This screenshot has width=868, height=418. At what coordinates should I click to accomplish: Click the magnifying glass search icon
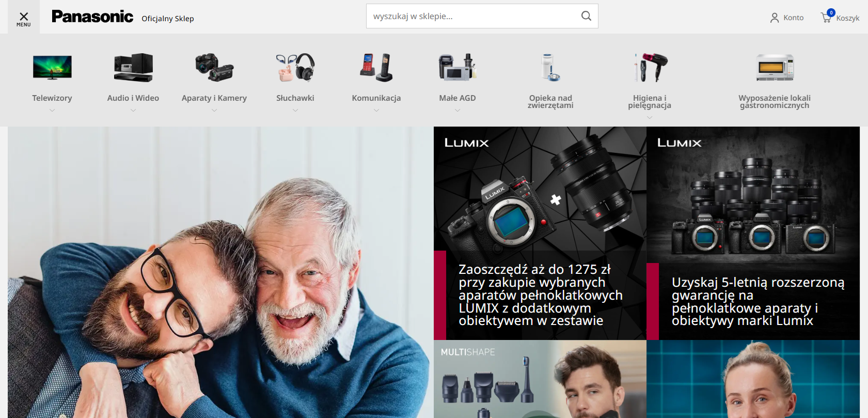coord(586,16)
